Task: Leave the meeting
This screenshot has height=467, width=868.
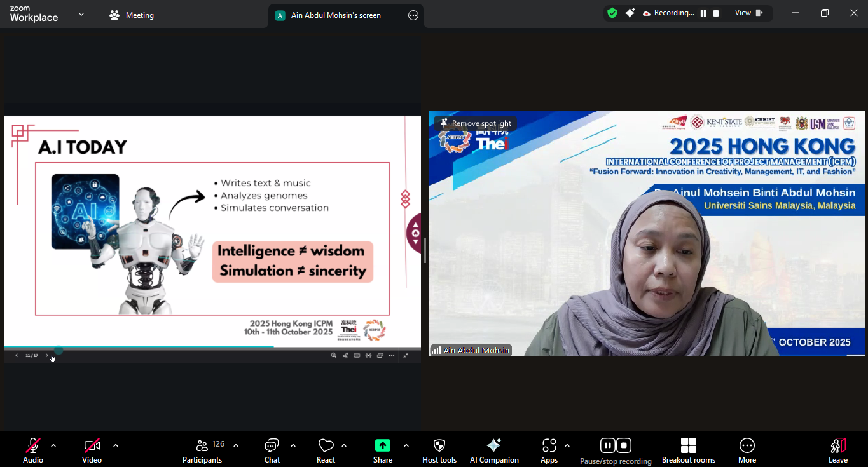Action: [x=837, y=450]
